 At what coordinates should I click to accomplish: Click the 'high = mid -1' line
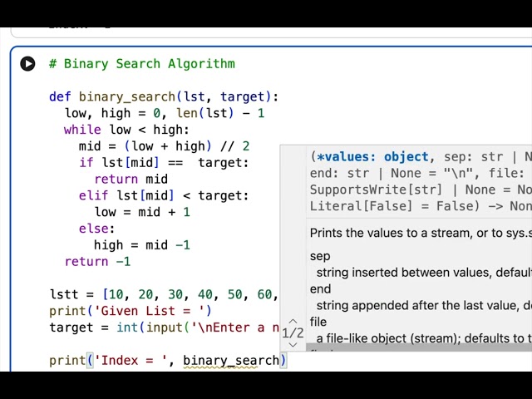tap(142, 245)
